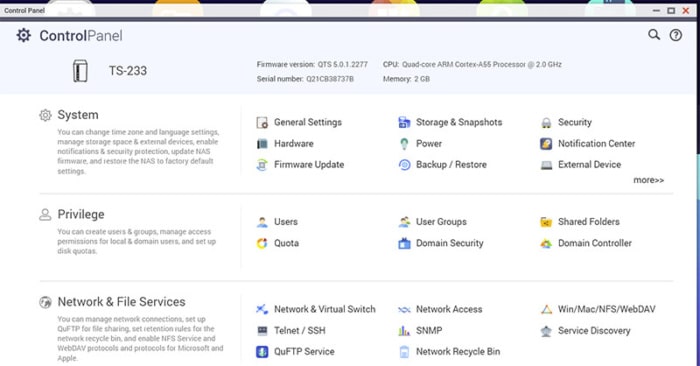700x366 pixels.
Task: Open the Notification Center link
Action: pos(596,144)
